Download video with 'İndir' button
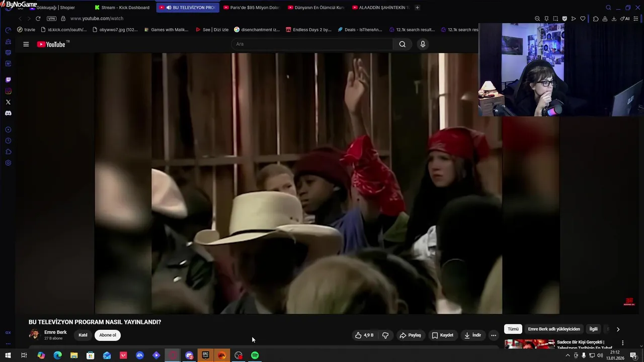The width and height of the screenshot is (644, 362). pos(472,335)
